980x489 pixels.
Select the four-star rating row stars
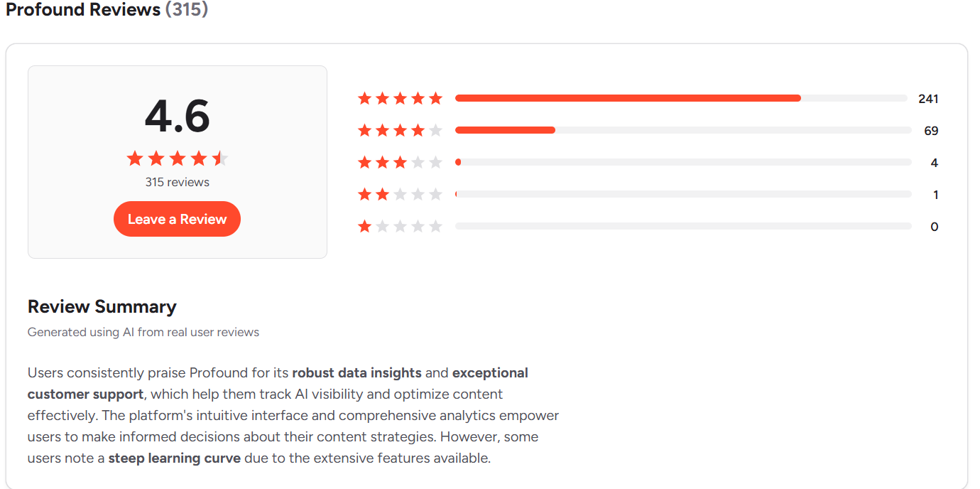tap(400, 131)
